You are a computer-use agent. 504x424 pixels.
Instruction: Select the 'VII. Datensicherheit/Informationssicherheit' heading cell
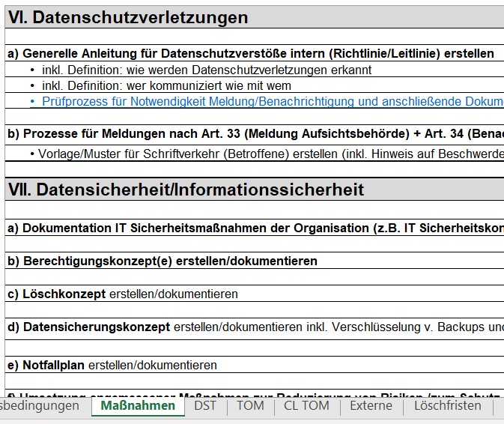tap(186, 190)
